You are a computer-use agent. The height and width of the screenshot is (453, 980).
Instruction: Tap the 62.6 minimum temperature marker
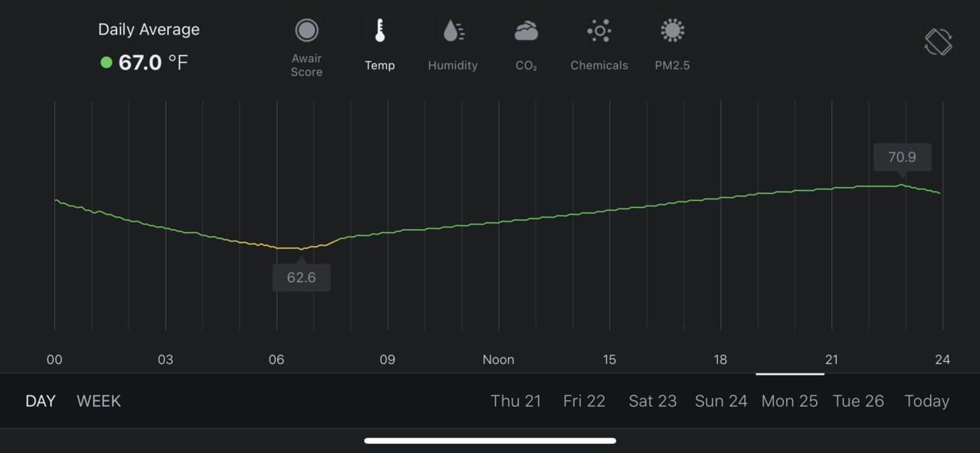[x=301, y=277]
